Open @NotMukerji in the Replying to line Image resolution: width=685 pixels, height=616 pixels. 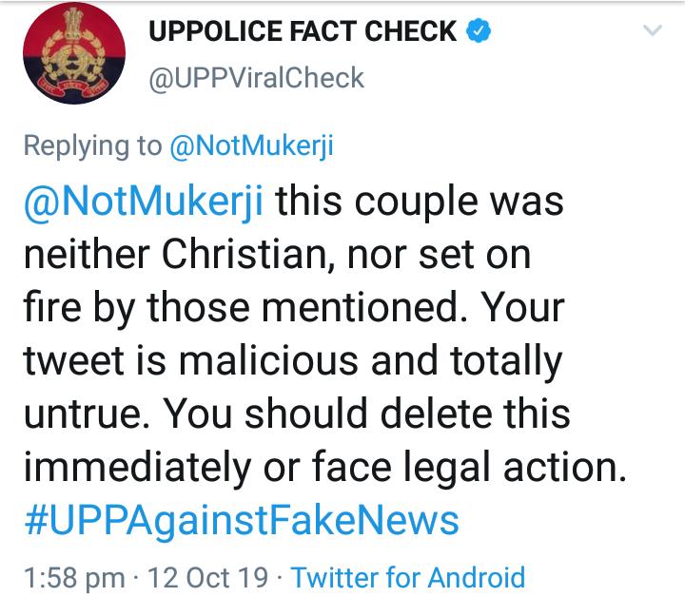(251, 145)
